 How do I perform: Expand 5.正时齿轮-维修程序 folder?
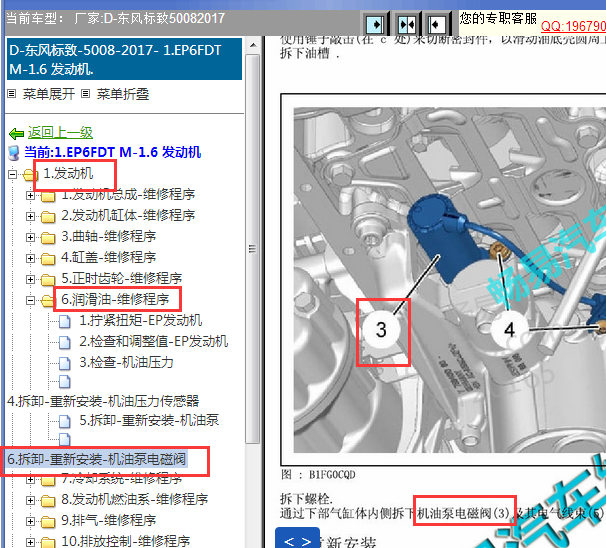point(30,279)
